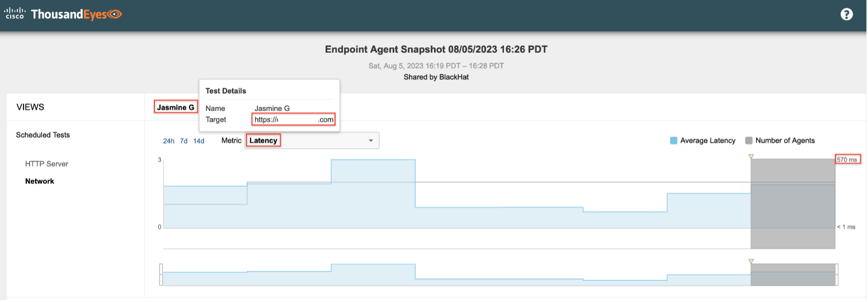Open the Metric dropdown showing Latency
Image resolution: width=868 pixels, height=302 pixels.
(312, 140)
